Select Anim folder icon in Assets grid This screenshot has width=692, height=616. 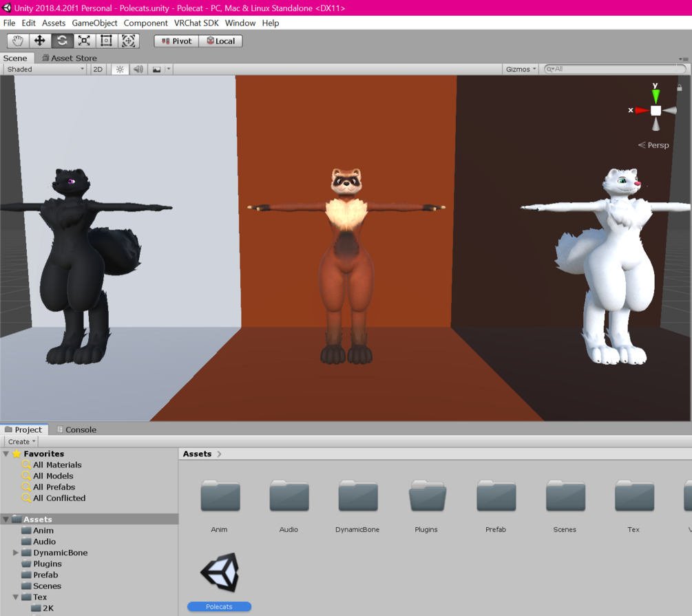click(220, 496)
